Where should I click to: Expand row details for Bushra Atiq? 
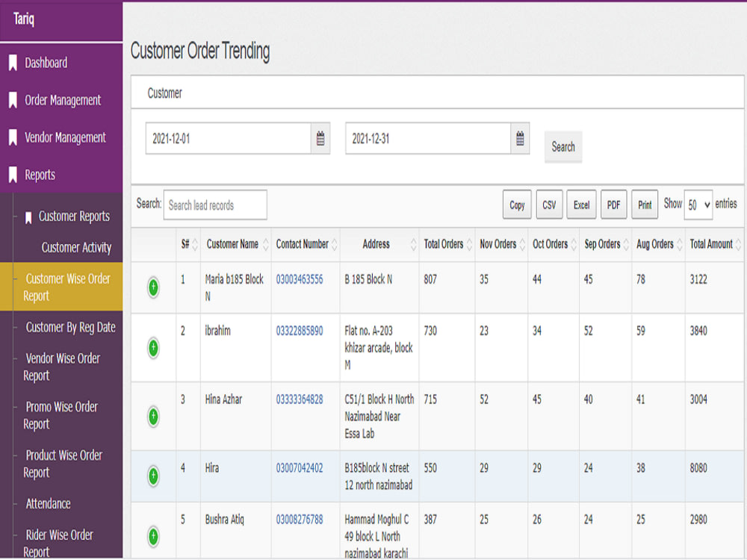153,536
